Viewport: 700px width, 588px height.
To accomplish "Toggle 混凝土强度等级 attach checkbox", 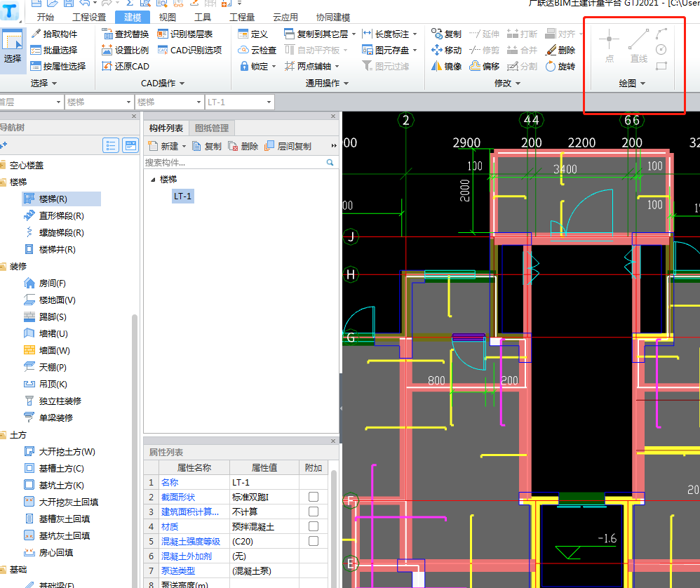I will [x=314, y=541].
